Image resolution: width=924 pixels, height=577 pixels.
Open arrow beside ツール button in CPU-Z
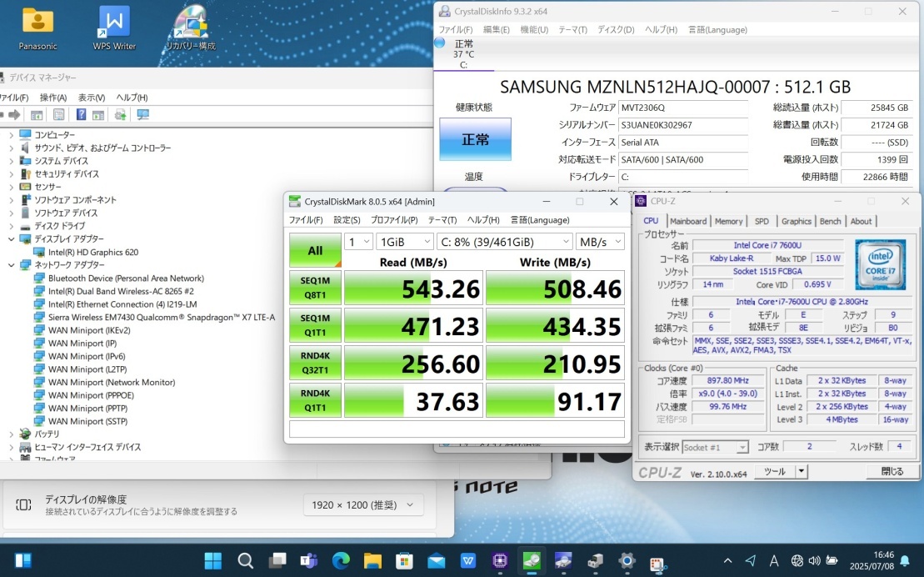coord(801,471)
